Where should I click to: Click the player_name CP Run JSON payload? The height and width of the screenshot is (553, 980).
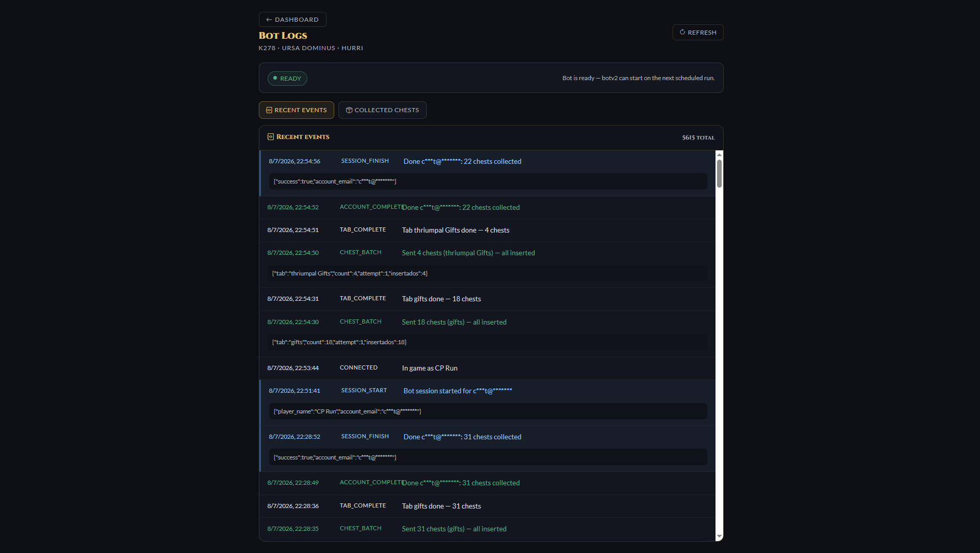[488, 411]
